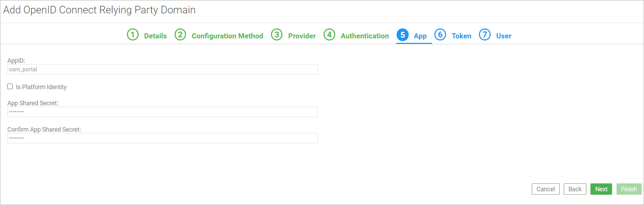The height and width of the screenshot is (205, 644).
Task: Cancel the domain wizard
Action: coord(546,189)
